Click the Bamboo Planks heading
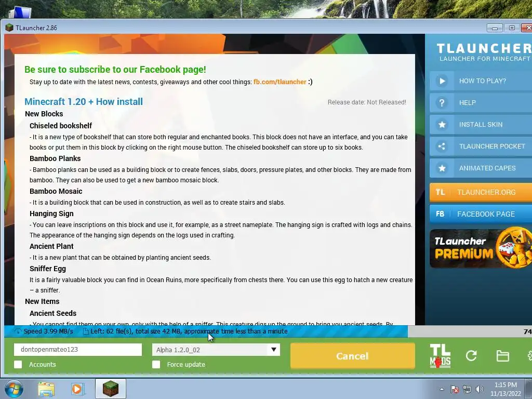The height and width of the screenshot is (399, 532). tap(55, 158)
